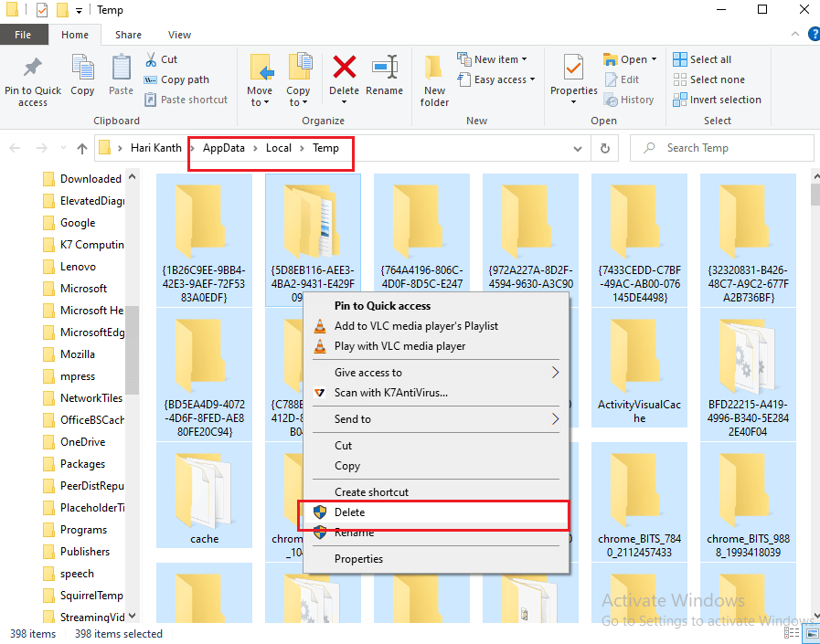
Task: Click Local in the address breadcrumb
Action: tap(279, 148)
